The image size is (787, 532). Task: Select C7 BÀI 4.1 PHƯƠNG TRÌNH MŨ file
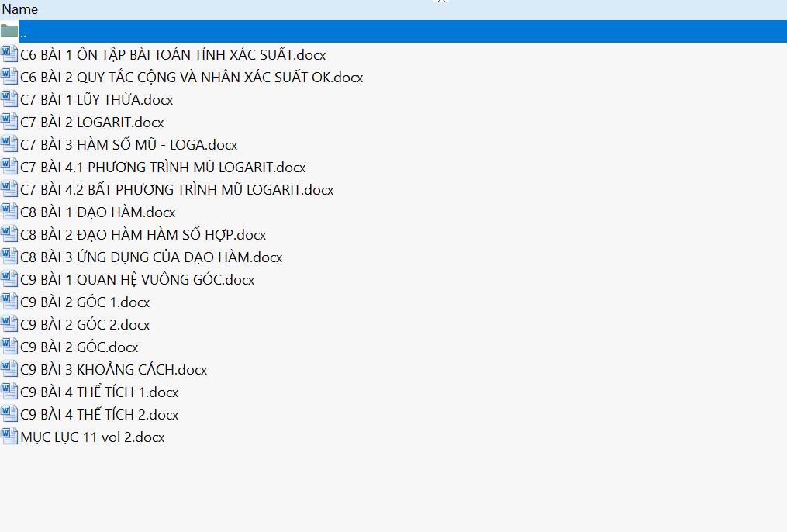pos(163,168)
